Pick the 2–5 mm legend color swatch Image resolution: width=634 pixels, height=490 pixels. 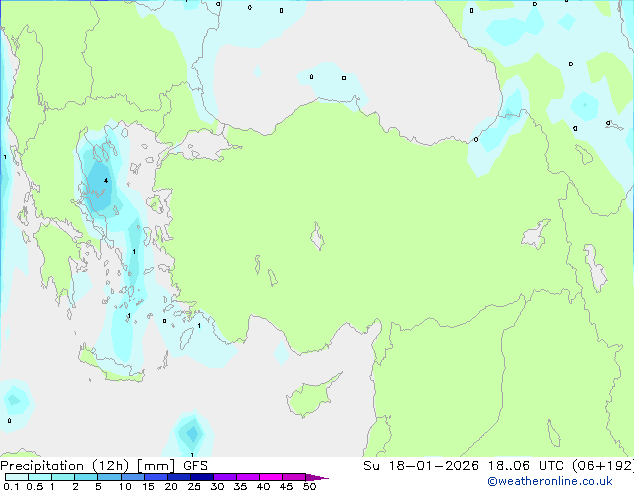86,477
